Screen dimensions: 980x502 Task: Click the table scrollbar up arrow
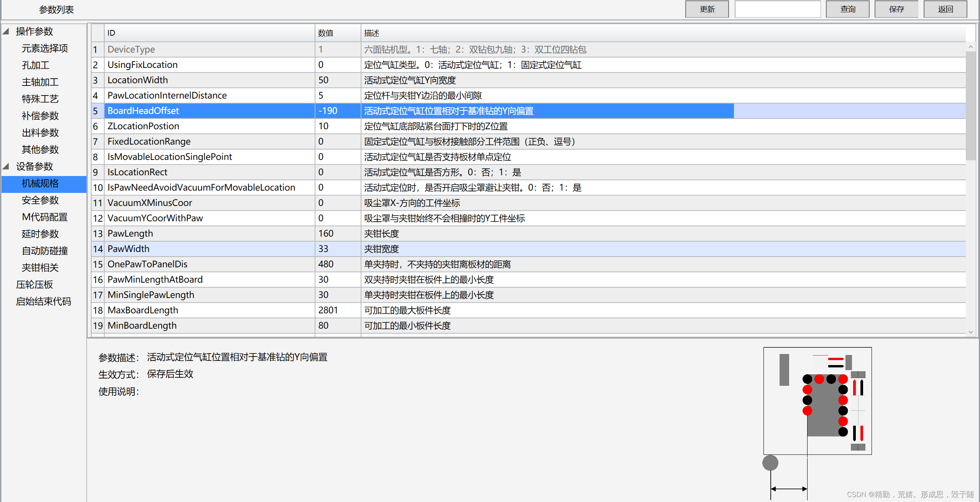(971, 47)
